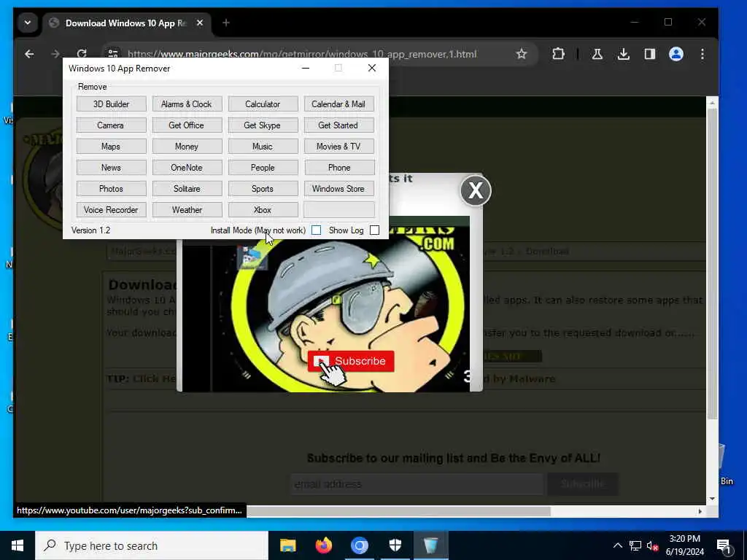
Task: Open new tab with plus button
Action: coord(226,23)
